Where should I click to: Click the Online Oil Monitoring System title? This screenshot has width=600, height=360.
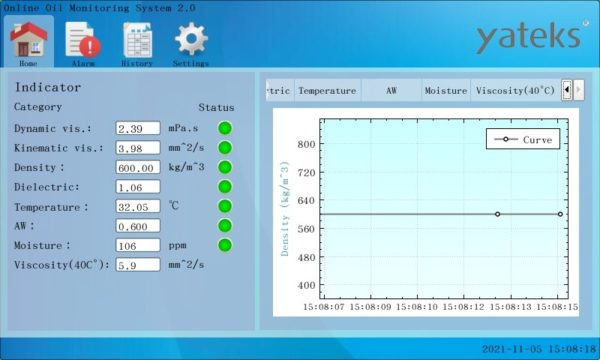pos(99,8)
